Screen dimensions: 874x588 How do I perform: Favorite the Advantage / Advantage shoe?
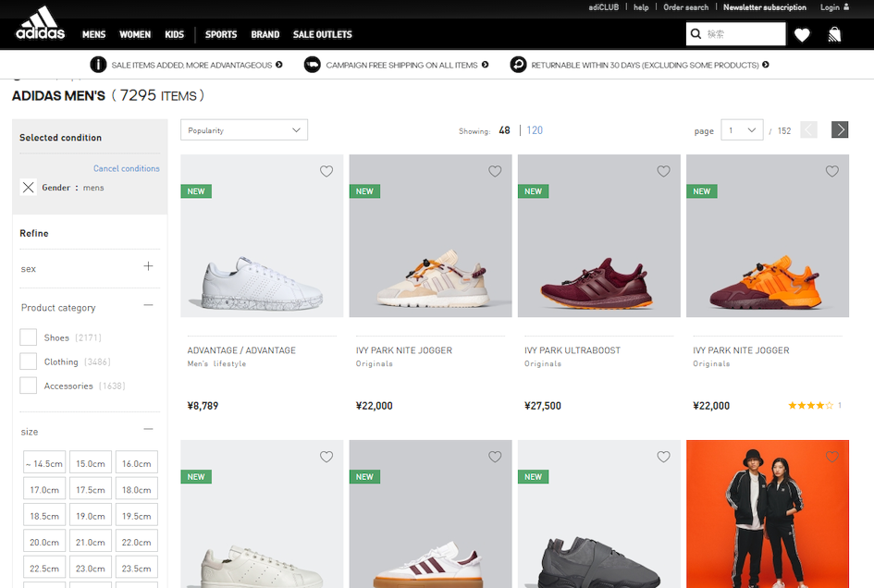click(x=326, y=171)
